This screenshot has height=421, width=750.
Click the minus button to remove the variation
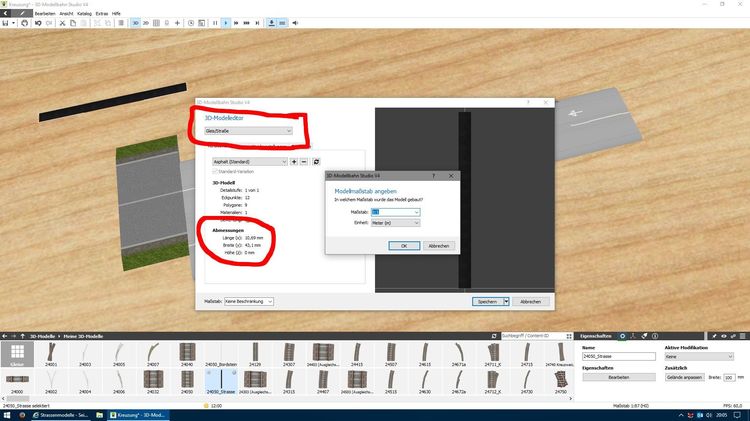[x=304, y=162]
